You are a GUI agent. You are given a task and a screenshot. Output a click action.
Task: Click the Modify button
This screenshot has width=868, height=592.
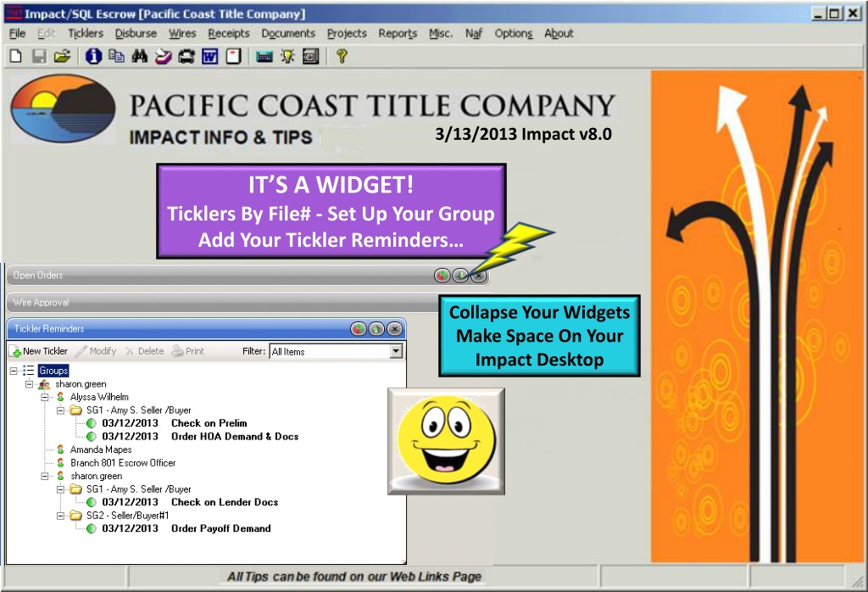[96, 351]
